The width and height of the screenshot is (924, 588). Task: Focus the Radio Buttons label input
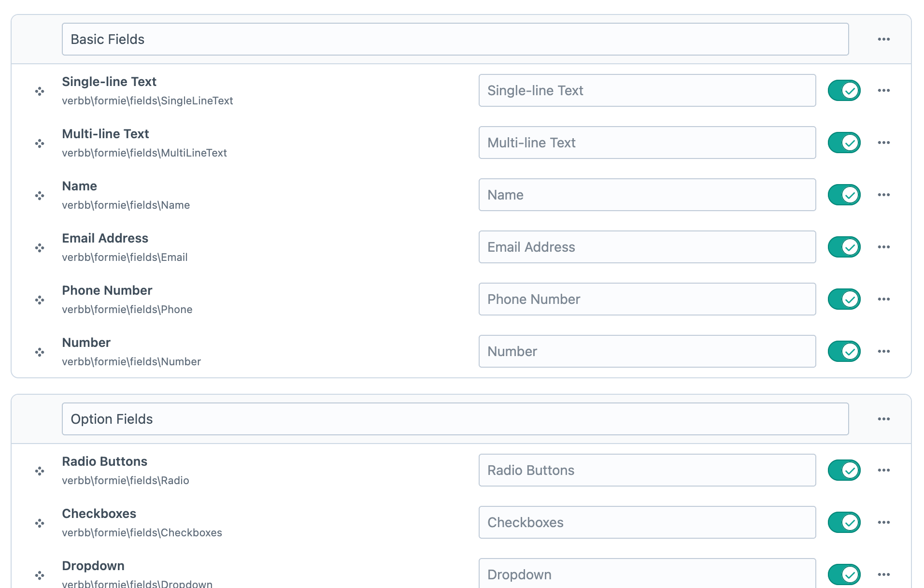pyautogui.click(x=647, y=470)
